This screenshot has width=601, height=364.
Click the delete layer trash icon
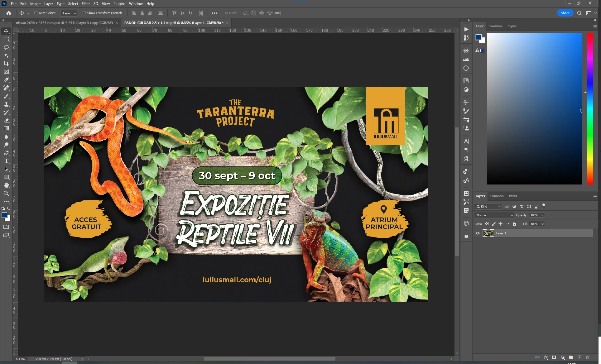588,357
